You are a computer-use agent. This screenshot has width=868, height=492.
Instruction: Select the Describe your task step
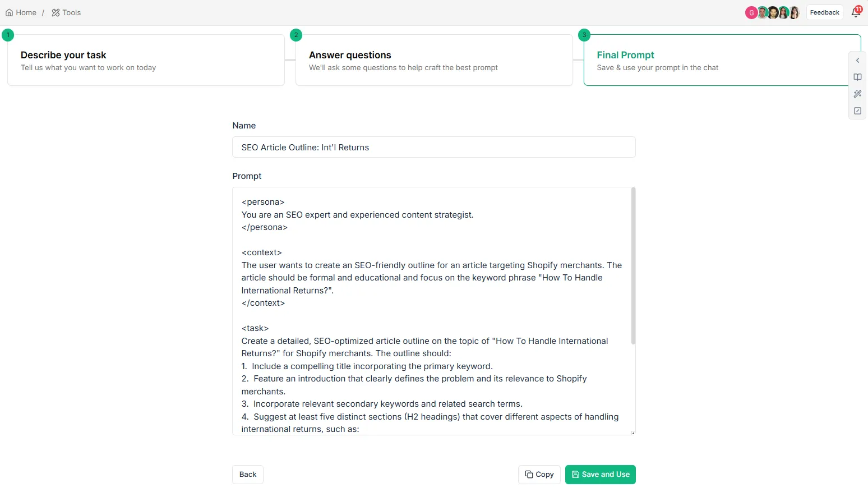click(x=146, y=60)
